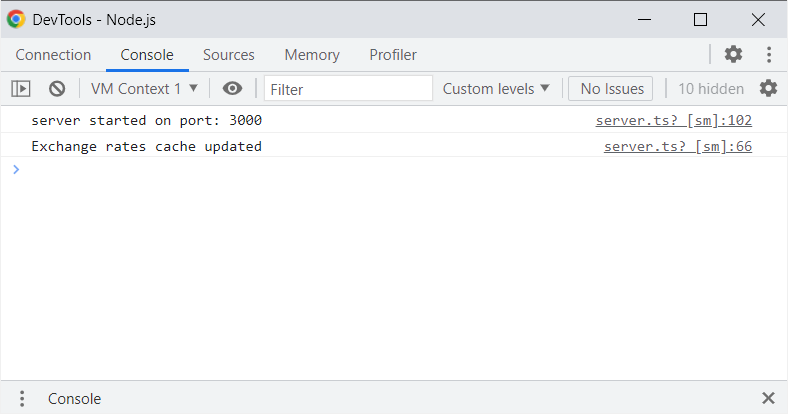Create a live expression with eye icon
The height and width of the screenshot is (414, 788).
232,89
